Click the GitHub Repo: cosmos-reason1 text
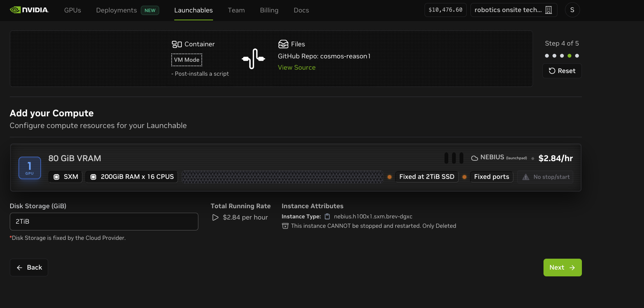The image size is (644, 308). coord(324,56)
